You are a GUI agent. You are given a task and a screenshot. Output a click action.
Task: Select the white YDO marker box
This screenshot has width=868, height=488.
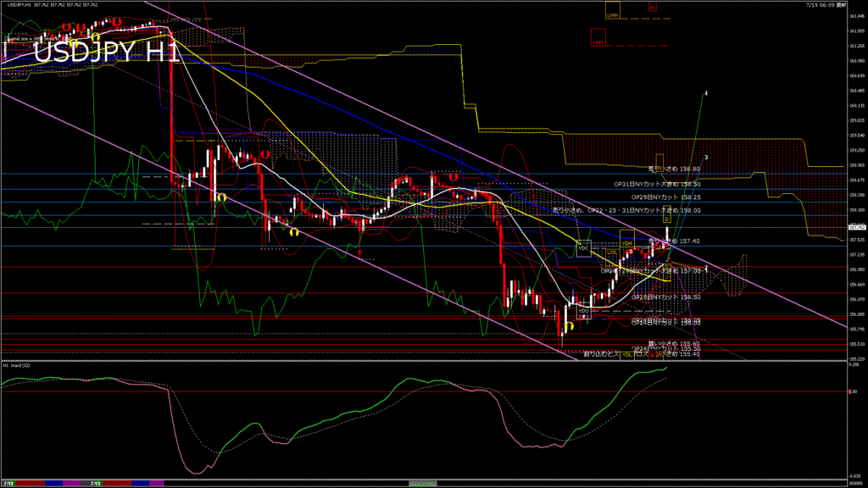[x=583, y=312]
